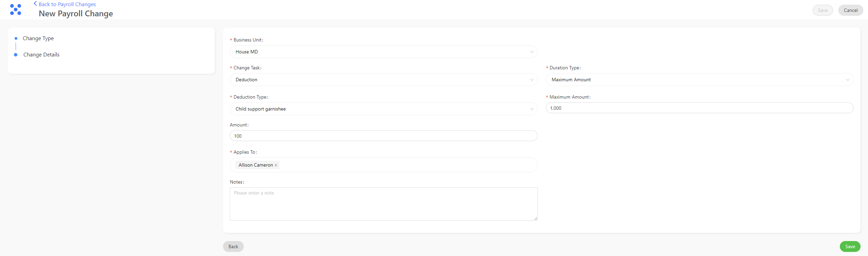Open the Duration Type Maximum Amount dropdown

(700, 80)
